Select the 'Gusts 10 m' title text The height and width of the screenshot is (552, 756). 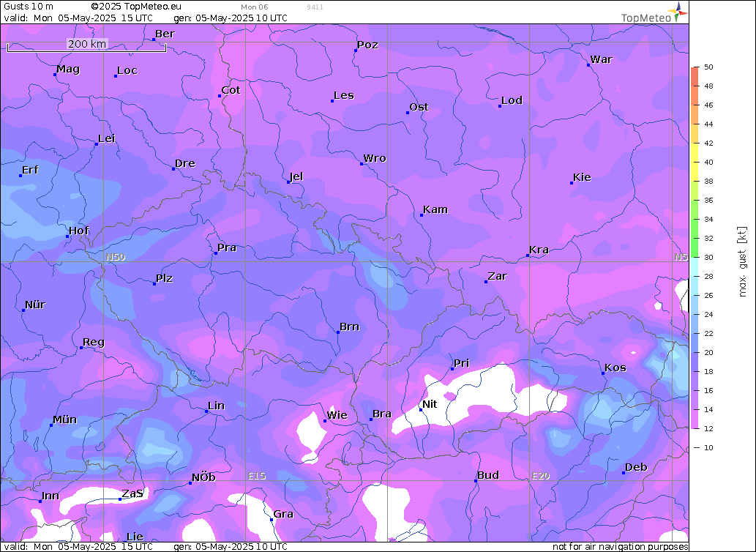[x=29, y=7]
